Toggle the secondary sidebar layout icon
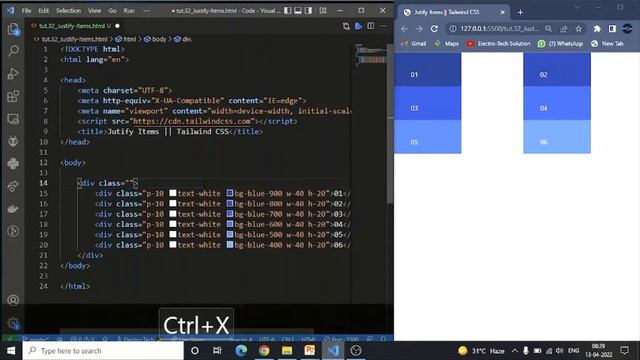 [x=309, y=11]
